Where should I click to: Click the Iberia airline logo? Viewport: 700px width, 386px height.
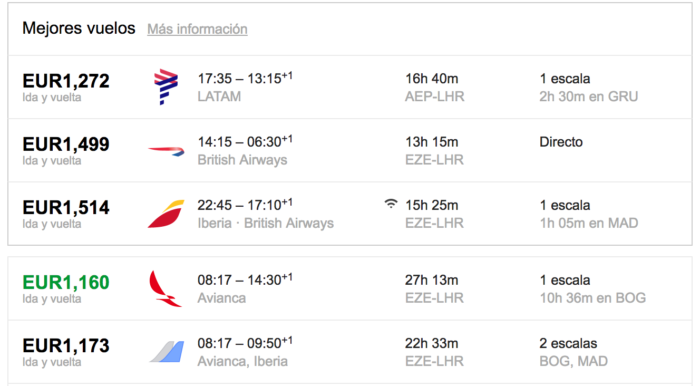click(166, 214)
